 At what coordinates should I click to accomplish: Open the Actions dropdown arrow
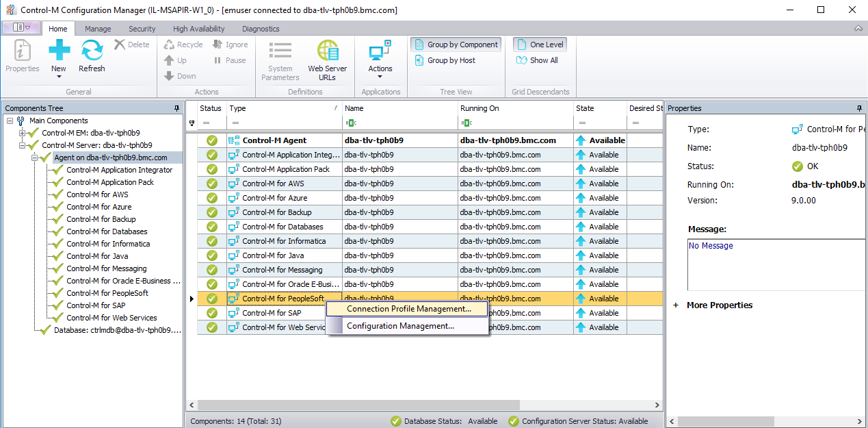coord(380,77)
